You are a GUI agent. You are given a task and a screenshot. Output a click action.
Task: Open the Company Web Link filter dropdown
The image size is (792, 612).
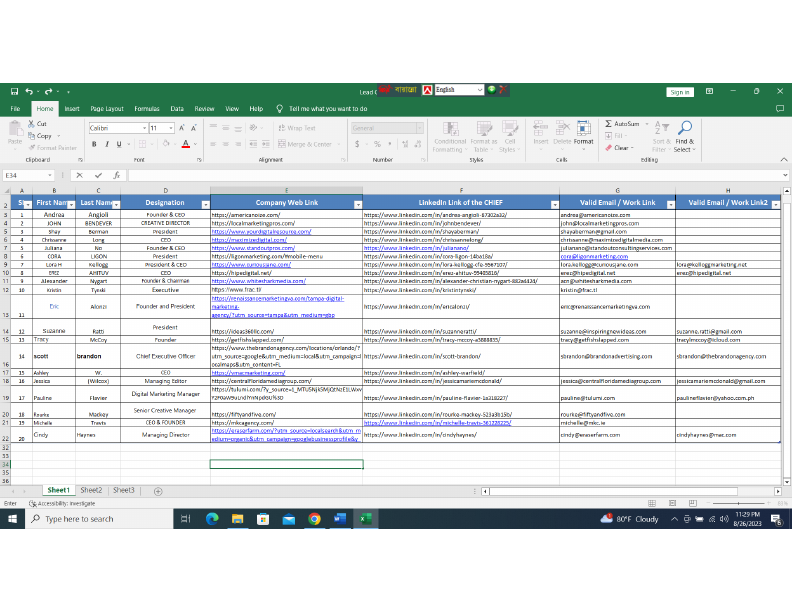click(x=358, y=204)
